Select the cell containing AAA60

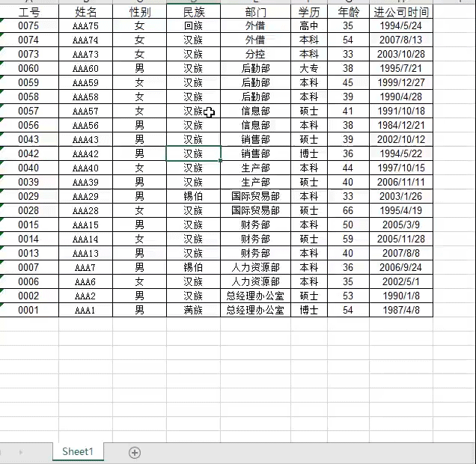85,68
